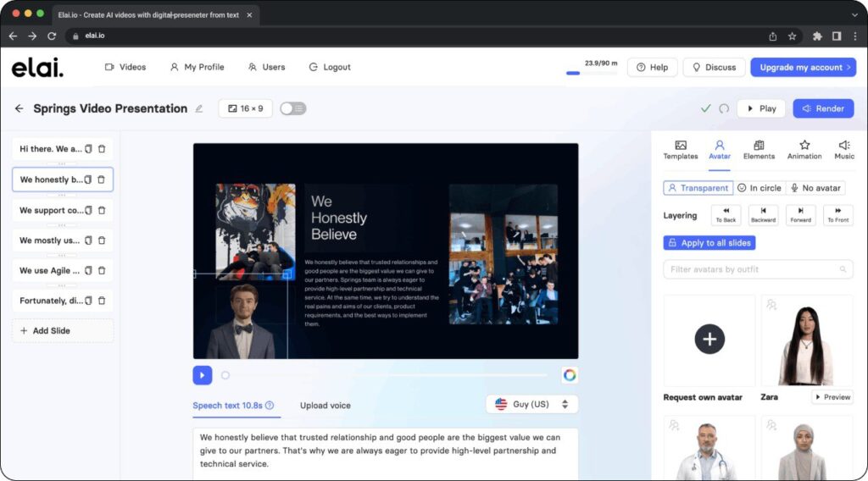Toggle the switch next to 16 × 9
The image size is (868, 481).
pos(292,108)
